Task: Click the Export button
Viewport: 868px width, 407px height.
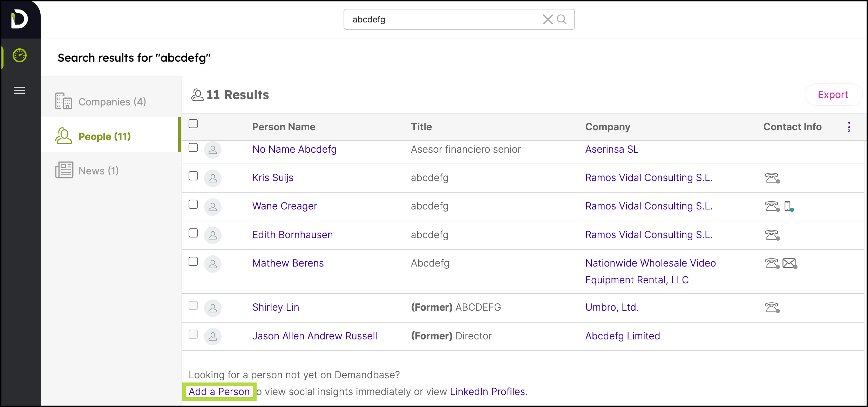Action: 833,95
